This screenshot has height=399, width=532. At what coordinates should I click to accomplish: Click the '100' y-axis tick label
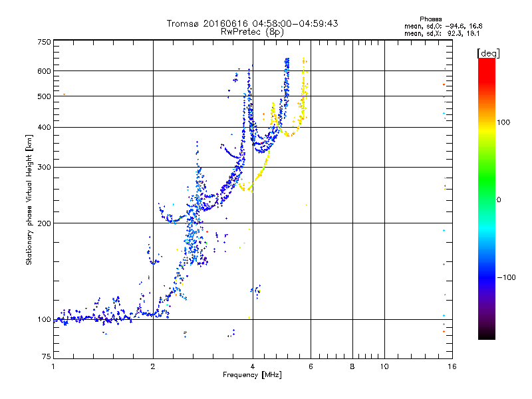(x=44, y=319)
